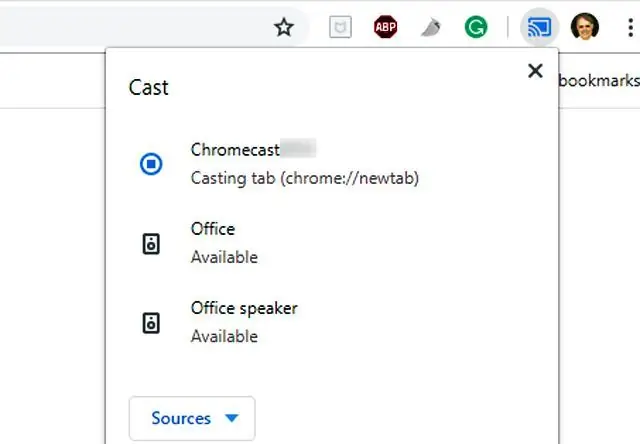The height and width of the screenshot is (444, 640).
Task: Click the Office speaker device's speaker icon
Action: point(151,323)
